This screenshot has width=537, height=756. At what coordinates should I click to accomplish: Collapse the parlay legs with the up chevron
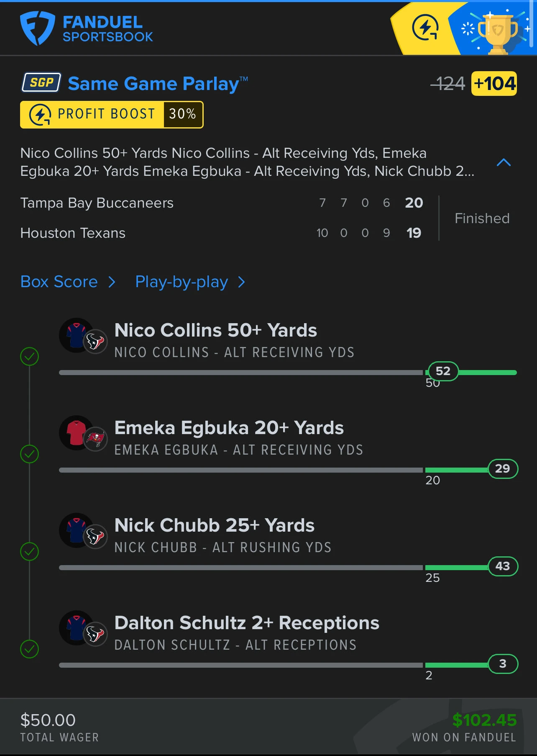click(x=504, y=162)
